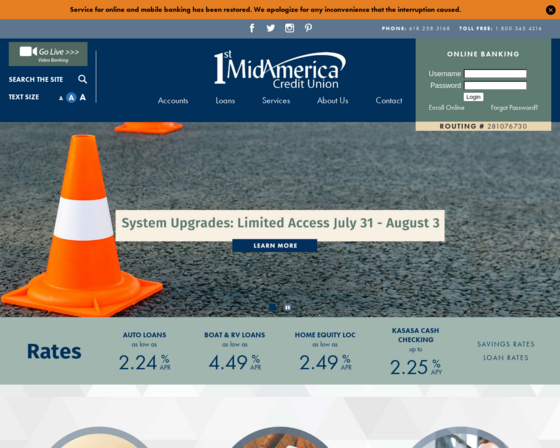This screenshot has height=448, width=560.
Task: Click the 1st MidAmerica Credit Union logo
Action: [x=280, y=70]
